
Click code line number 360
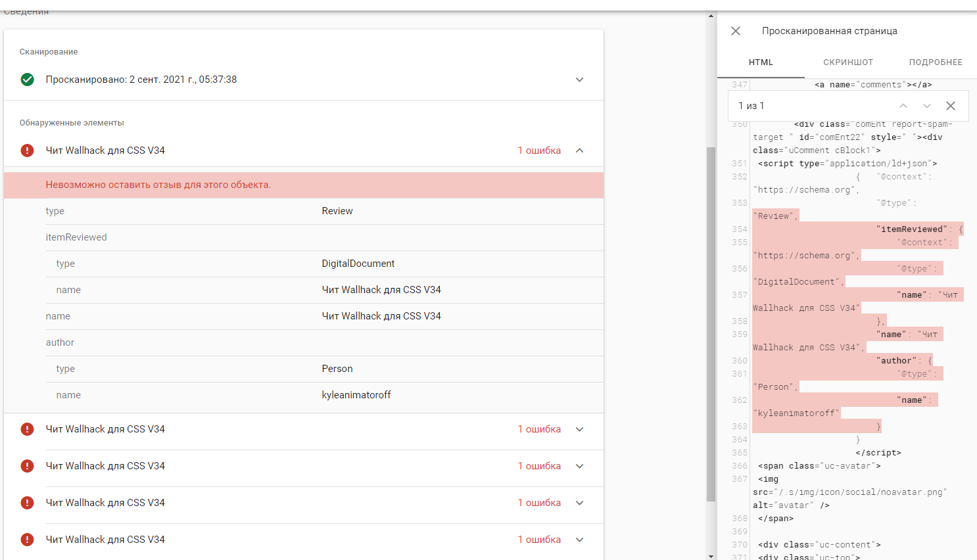tap(740, 361)
